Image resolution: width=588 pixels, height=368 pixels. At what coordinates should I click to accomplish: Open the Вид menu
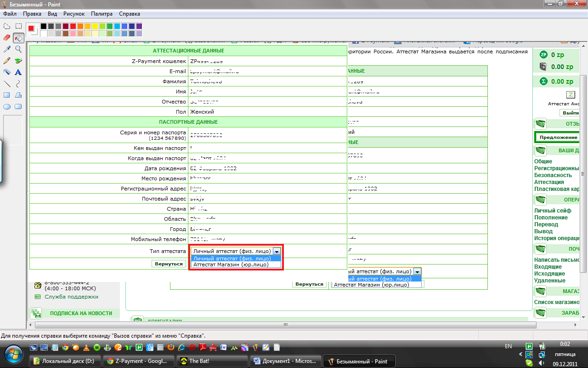[52, 14]
